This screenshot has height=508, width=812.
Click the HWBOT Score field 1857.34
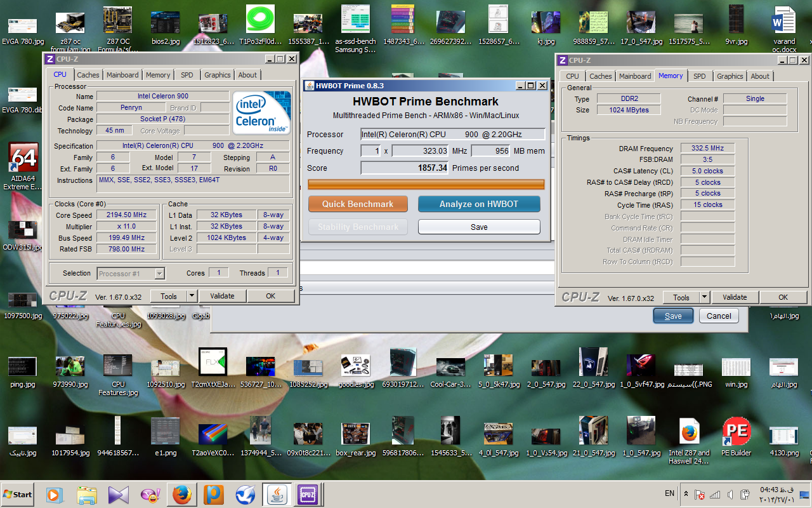pyautogui.click(x=405, y=168)
